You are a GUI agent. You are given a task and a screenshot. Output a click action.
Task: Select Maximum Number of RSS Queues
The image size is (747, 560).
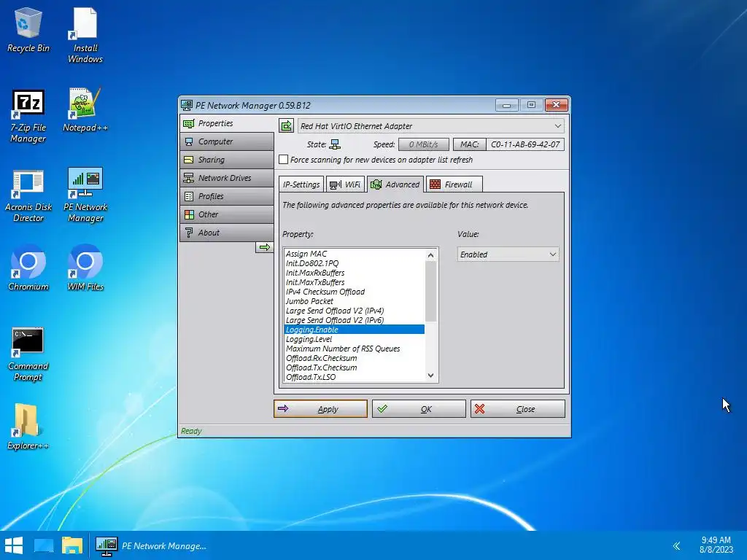tap(354, 349)
